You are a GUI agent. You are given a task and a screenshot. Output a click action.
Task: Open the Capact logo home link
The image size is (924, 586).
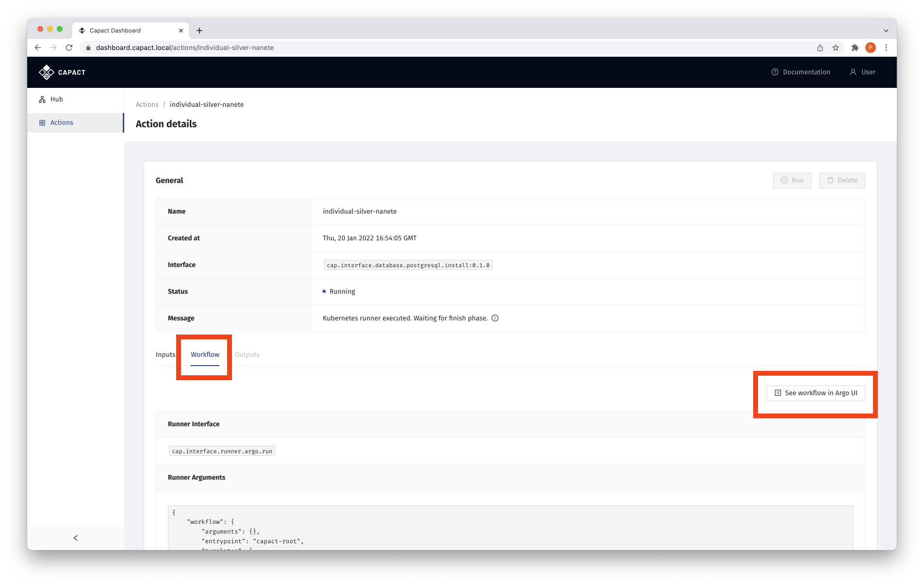pyautogui.click(x=62, y=72)
